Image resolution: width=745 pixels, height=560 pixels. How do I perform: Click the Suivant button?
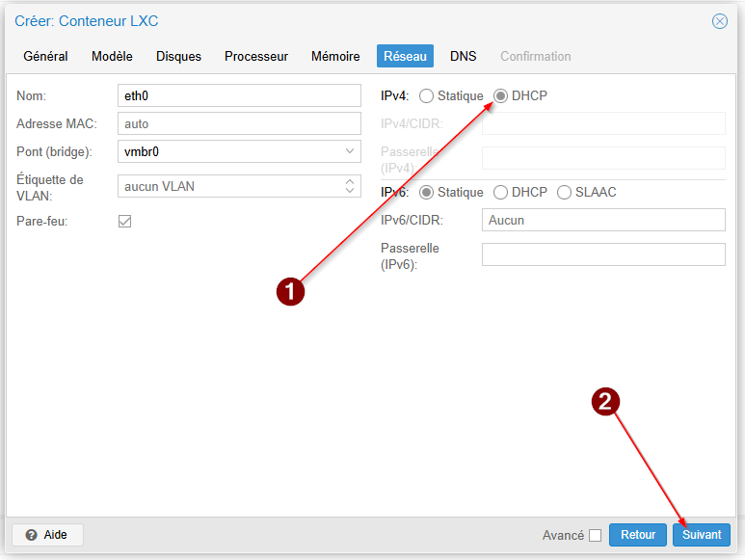point(702,535)
